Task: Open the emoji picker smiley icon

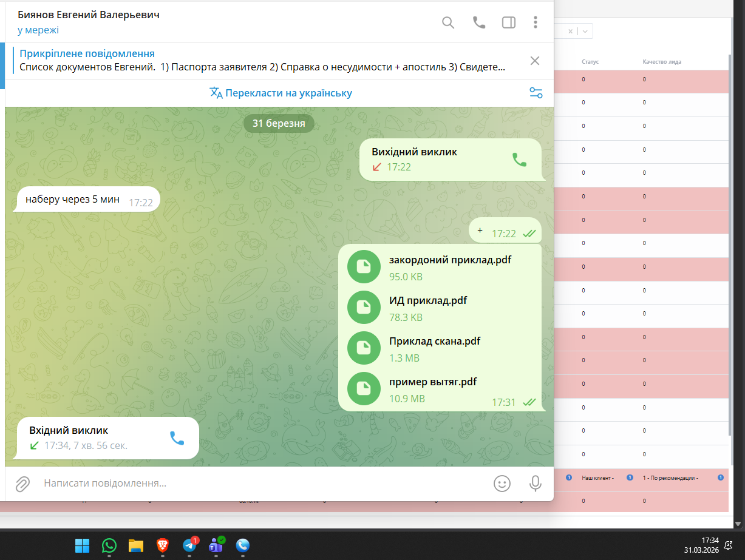Action: tap(502, 484)
